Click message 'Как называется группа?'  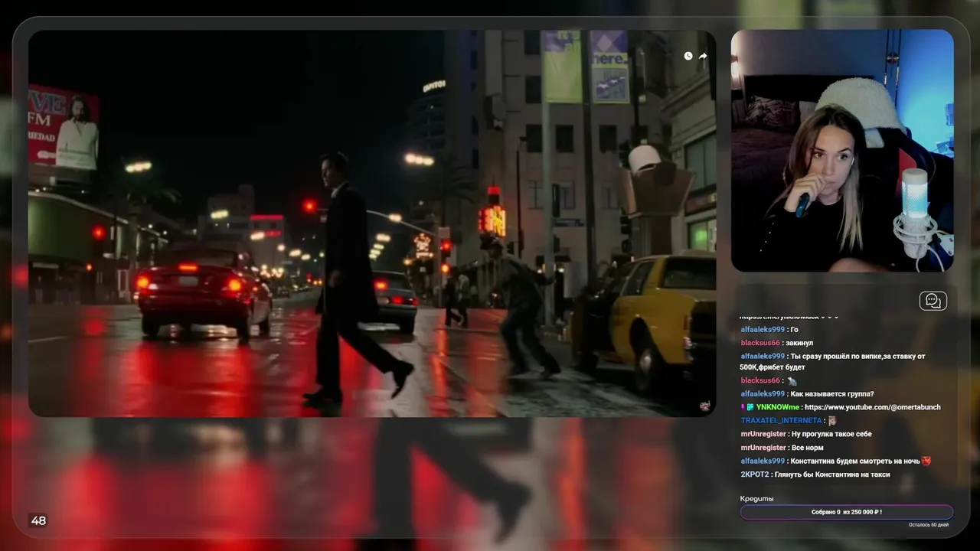(x=833, y=394)
